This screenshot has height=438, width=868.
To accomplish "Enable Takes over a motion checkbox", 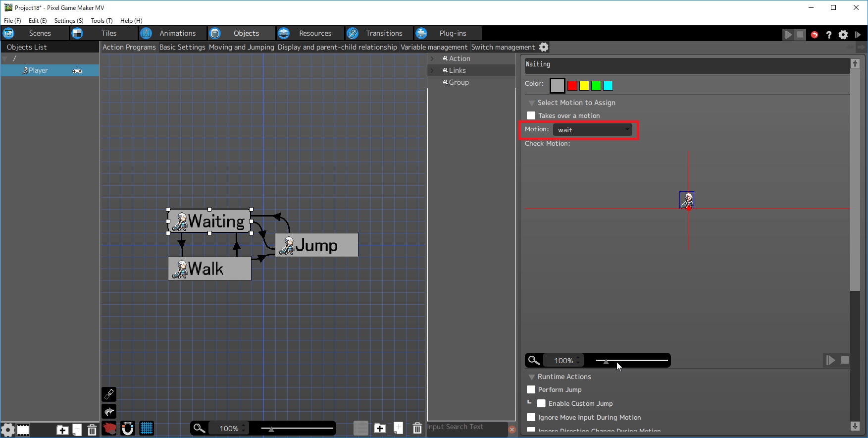I will point(531,115).
